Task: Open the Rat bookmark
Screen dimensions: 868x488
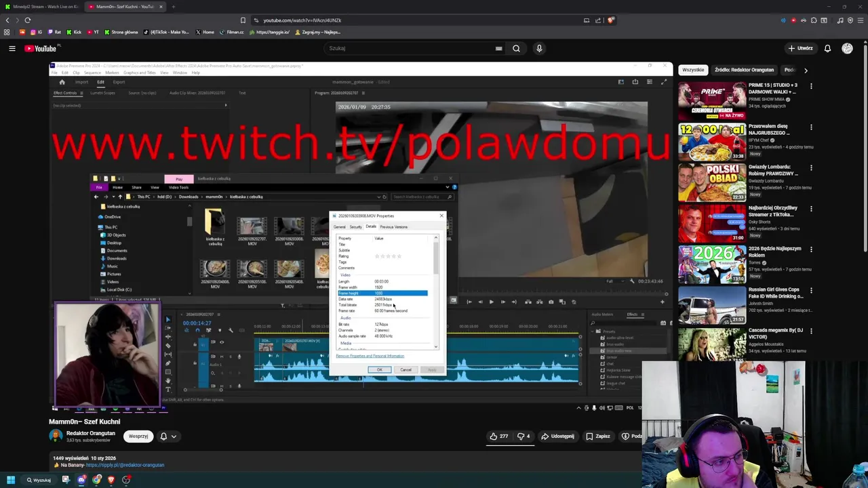Action: (x=54, y=32)
